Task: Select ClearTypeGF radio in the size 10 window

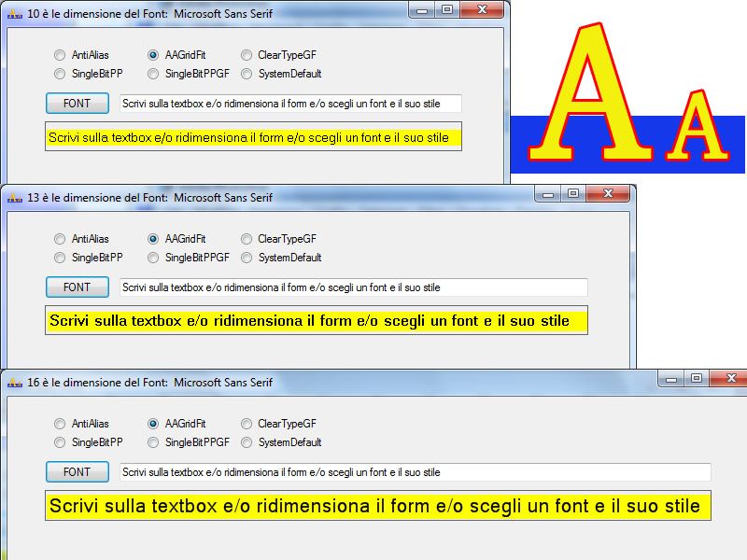Action: coord(278,55)
